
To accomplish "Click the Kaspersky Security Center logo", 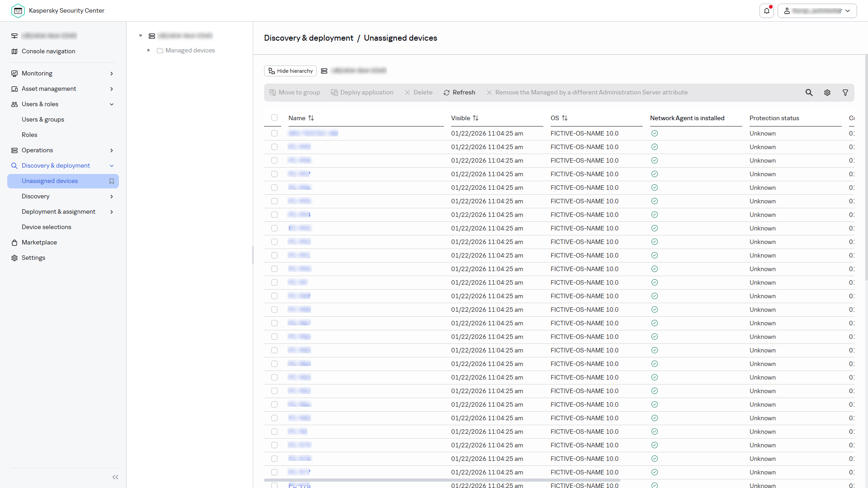I will [x=18, y=11].
